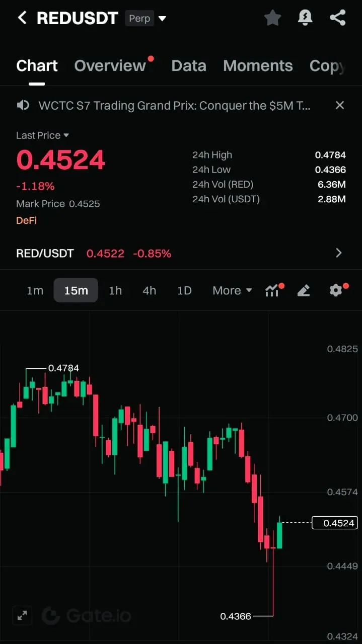Select the 1h timeframe
The image size is (362, 644).
(115, 290)
